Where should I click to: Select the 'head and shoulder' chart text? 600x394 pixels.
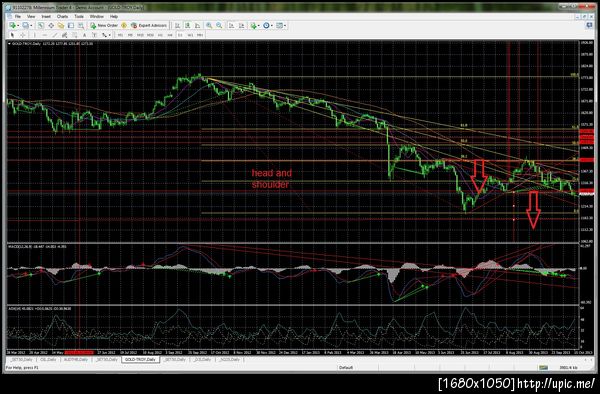(271, 178)
